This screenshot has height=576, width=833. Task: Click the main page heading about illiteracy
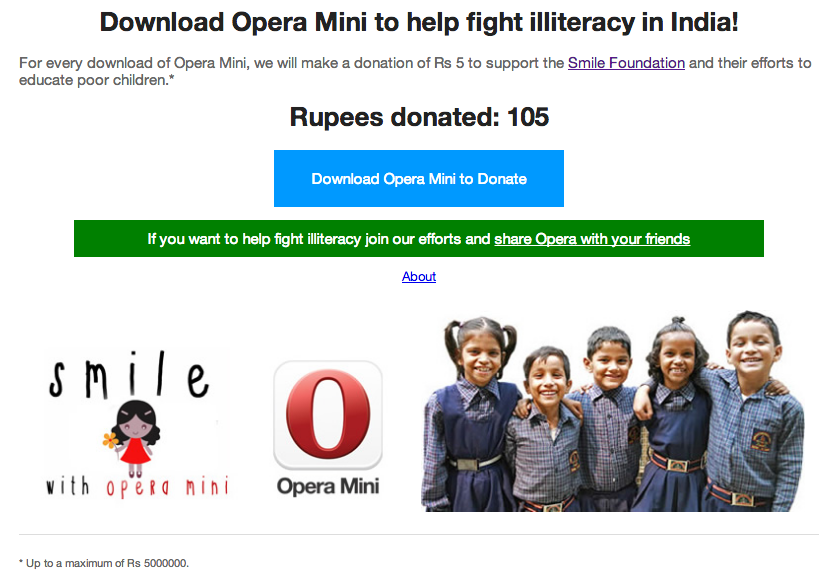pyautogui.click(x=419, y=22)
